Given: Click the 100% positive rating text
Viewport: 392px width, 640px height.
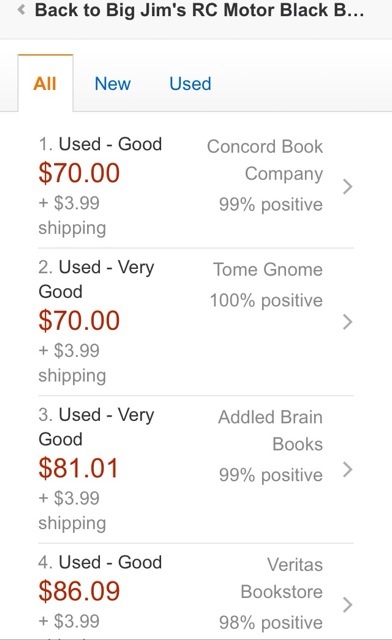Looking at the screenshot, I should coord(266,300).
